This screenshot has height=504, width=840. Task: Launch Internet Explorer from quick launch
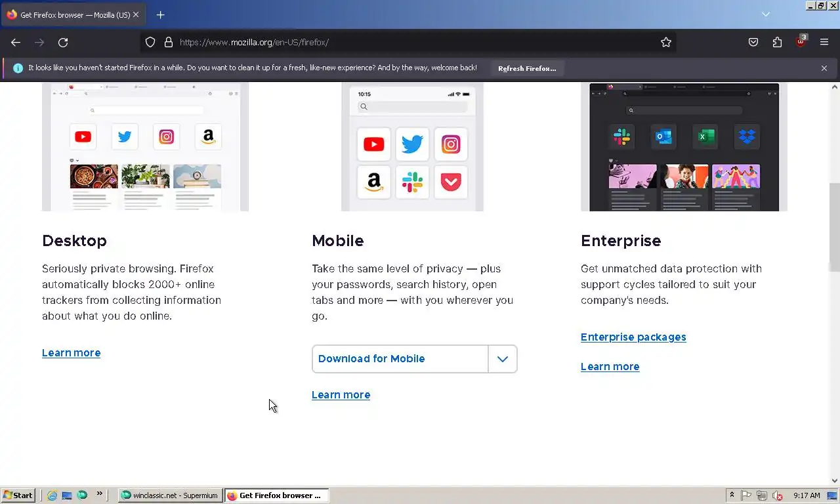[52, 495]
